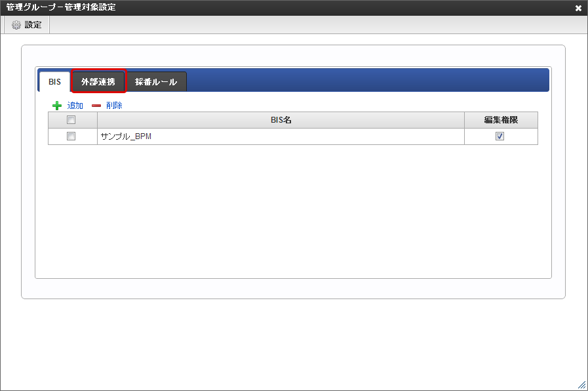Click the 削除 link
Screen dimensions: 588x391
(x=114, y=106)
